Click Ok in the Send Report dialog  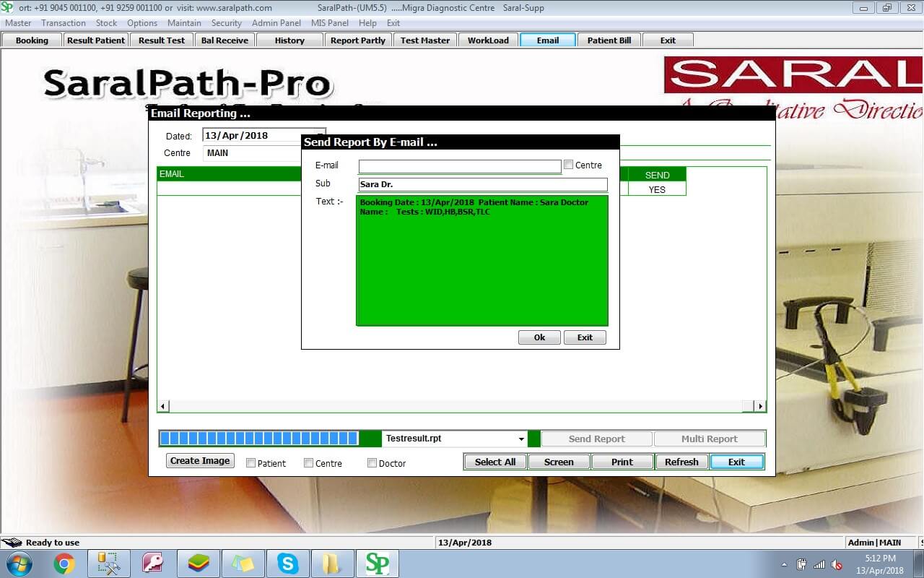pos(539,337)
